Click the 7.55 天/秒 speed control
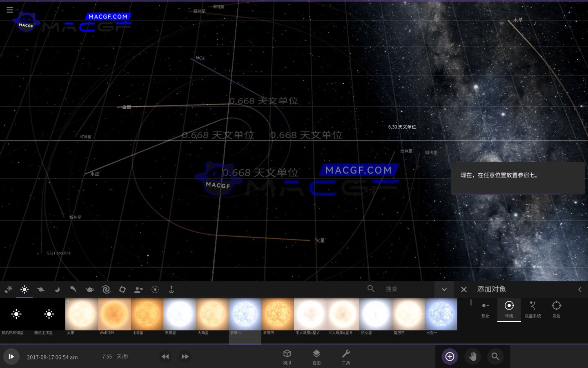588x368 pixels. point(115,356)
